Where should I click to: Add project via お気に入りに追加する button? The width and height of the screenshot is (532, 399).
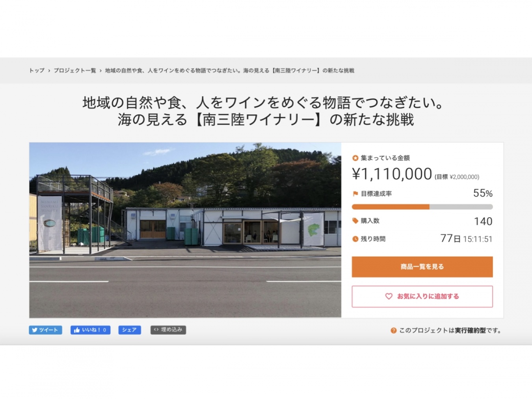pos(422,296)
